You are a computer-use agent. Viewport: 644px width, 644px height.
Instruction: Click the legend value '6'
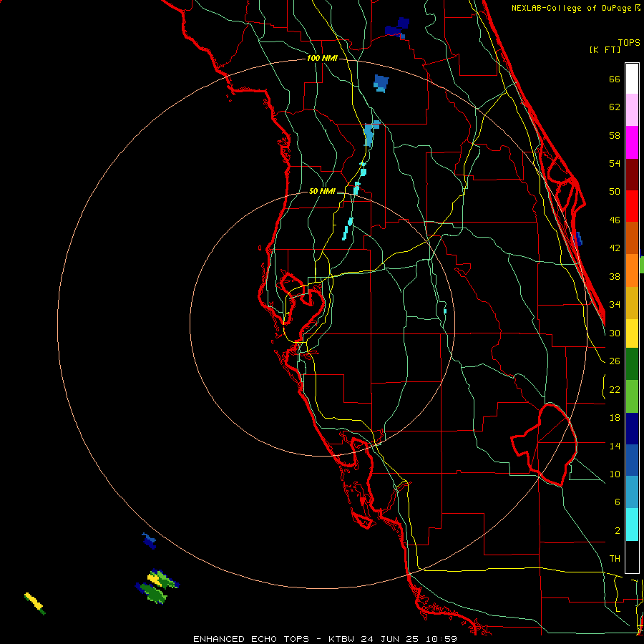pyautogui.click(x=617, y=502)
